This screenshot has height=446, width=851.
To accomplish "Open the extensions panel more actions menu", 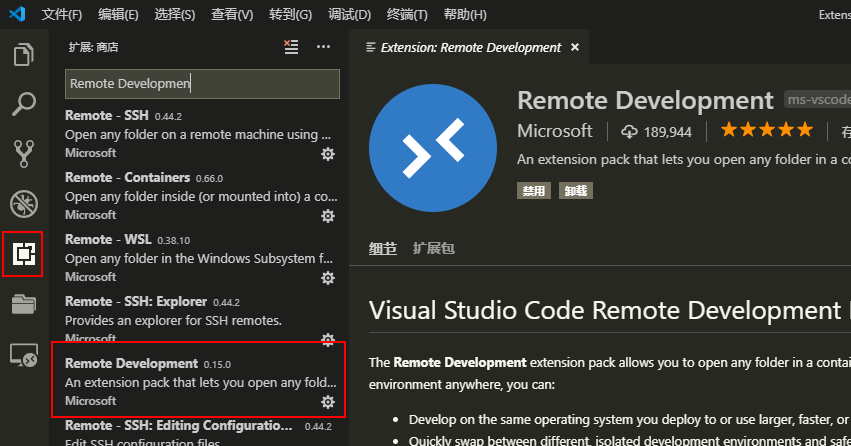I will (x=323, y=47).
